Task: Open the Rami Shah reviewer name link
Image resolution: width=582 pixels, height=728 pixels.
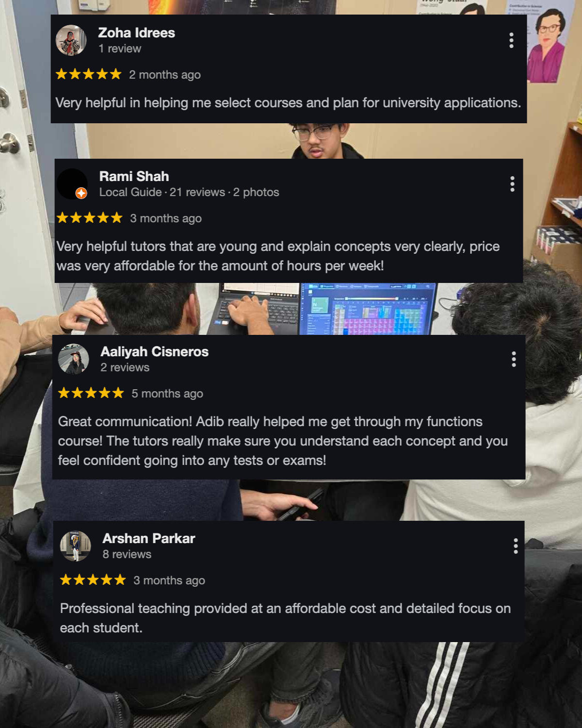Action: tap(134, 176)
